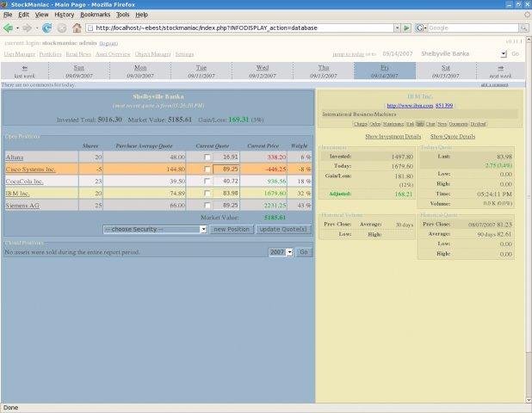Open the Tools menu
This screenshot has height=413, width=532.
(x=122, y=15)
